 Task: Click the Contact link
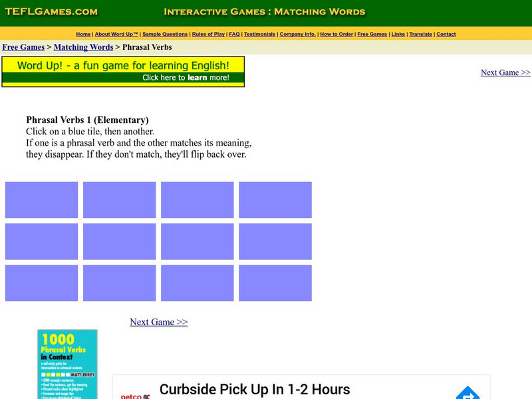pyautogui.click(x=446, y=34)
